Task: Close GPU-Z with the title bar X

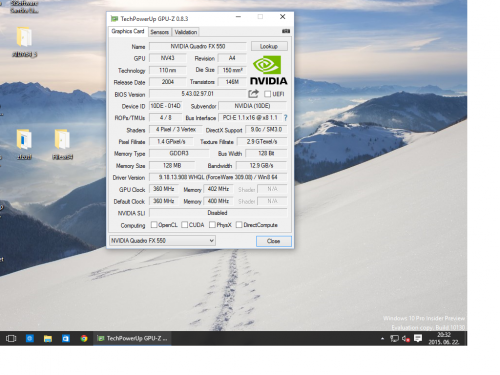Action: [282, 17]
